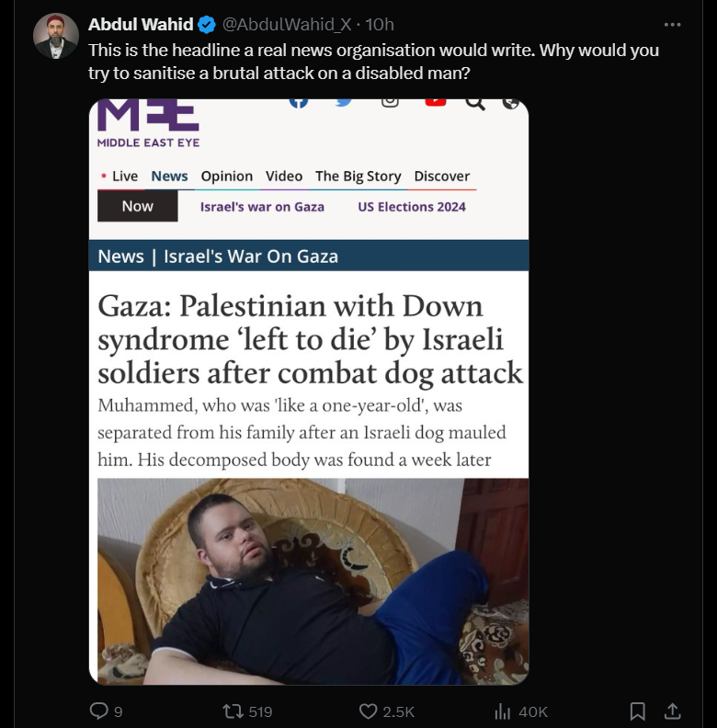
Task: Repost this tweet via retweet icon
Action: (x=234, y=711)
